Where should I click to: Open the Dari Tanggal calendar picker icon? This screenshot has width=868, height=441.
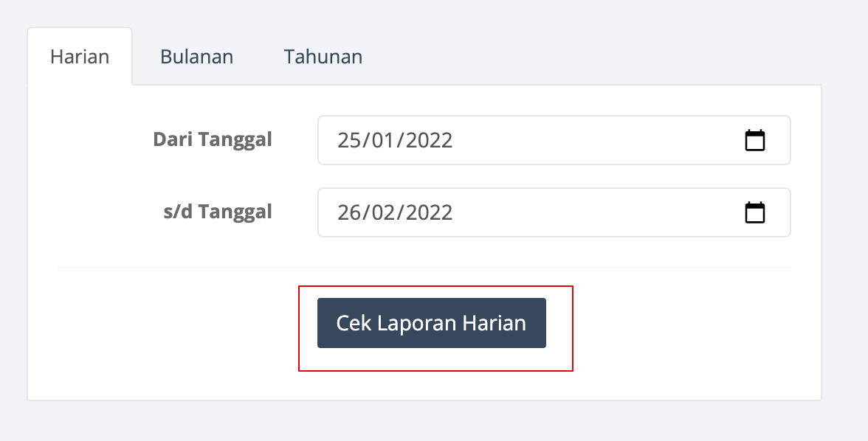754,140
